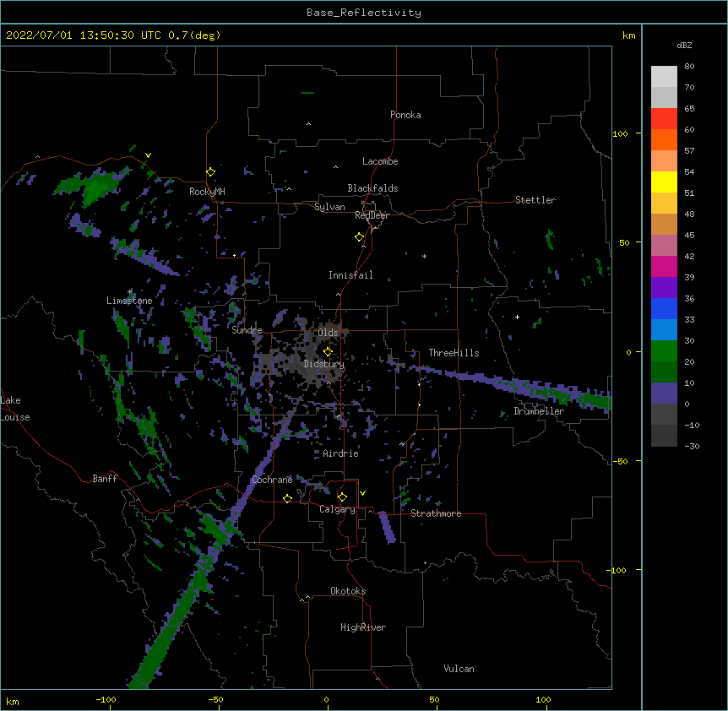The height and width of the screenshot is (711, 728).
Task: Click the Banff town label
Action: point(105,479)
